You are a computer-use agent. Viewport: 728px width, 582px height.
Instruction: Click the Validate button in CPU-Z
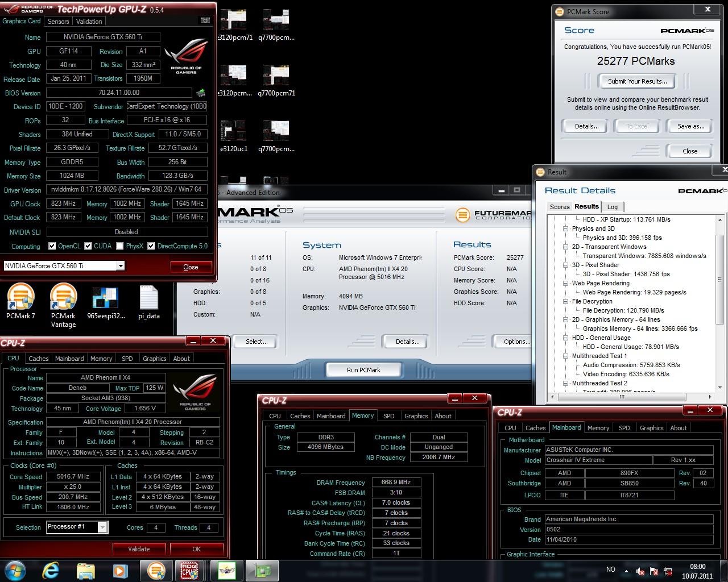pyautogui.click(x=139, y=549)
